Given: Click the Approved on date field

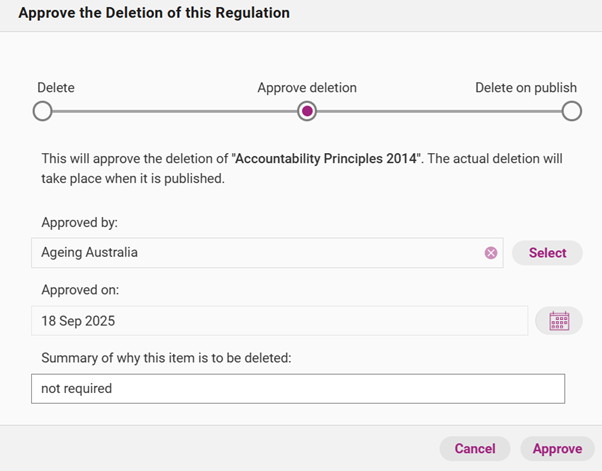Looking at the screenshot, I should [x=280, y=321].
